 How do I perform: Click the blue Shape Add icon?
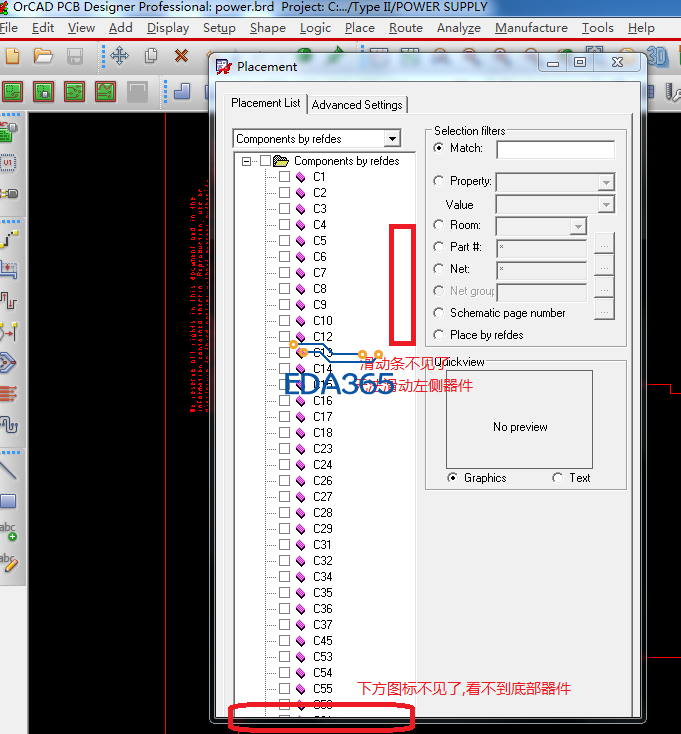point(182,91)
